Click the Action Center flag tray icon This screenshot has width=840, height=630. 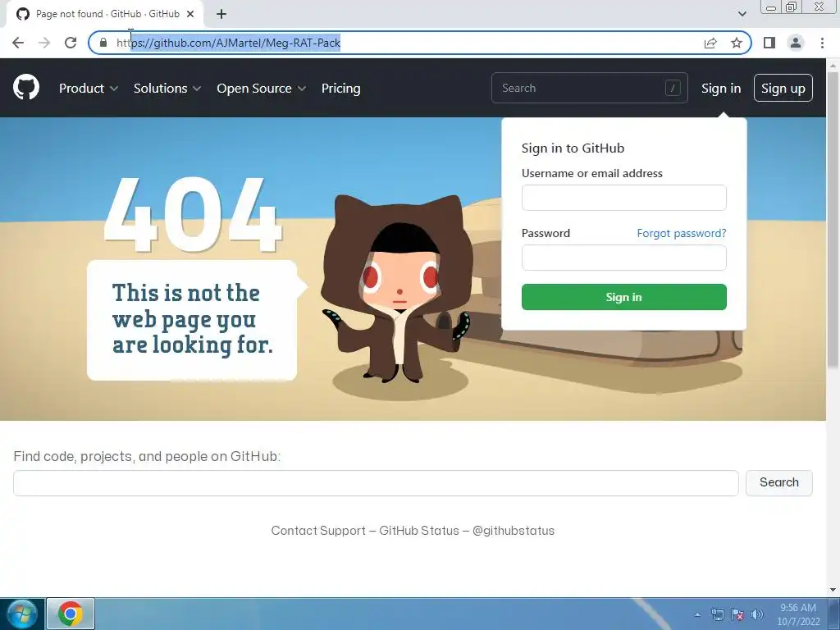(737, 614)
